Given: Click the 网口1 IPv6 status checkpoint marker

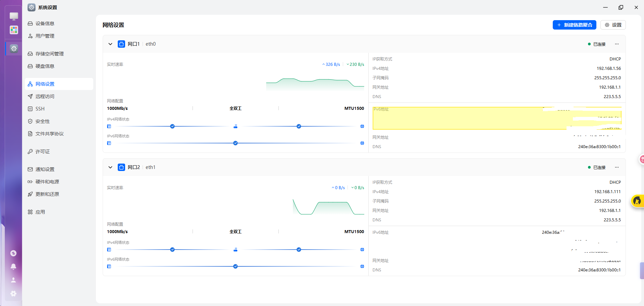Looking at the screenshot, I should [x=235, y=143].
